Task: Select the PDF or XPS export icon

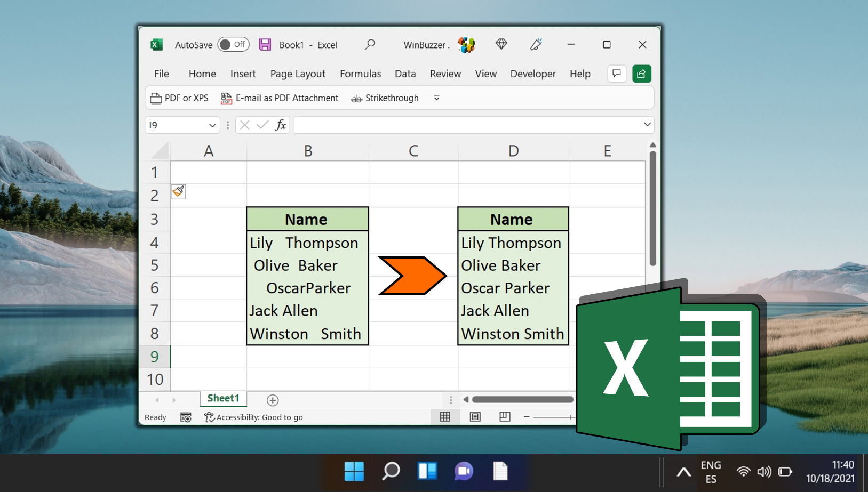Action: (x=156, y=98)
